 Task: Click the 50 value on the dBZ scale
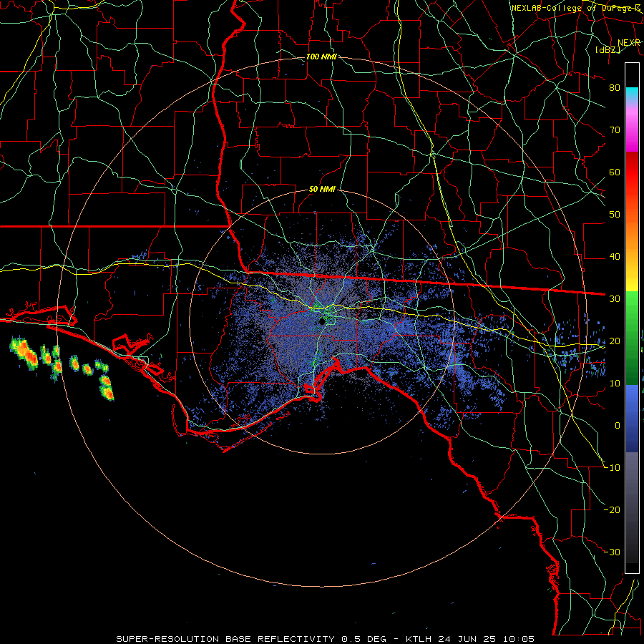[615, 215]
